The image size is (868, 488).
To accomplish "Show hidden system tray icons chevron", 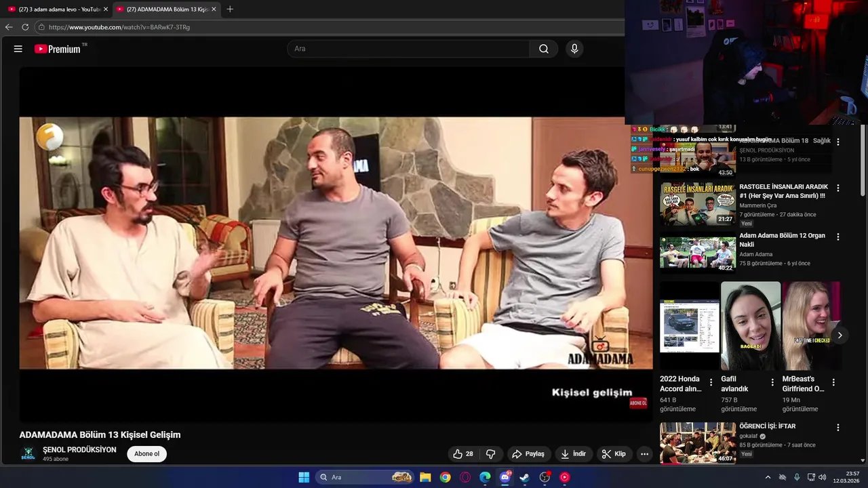I will (768, 477).
